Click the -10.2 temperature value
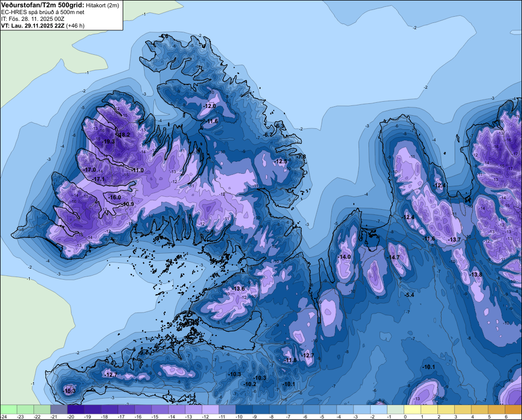522x420 pixels. (250, 384)
